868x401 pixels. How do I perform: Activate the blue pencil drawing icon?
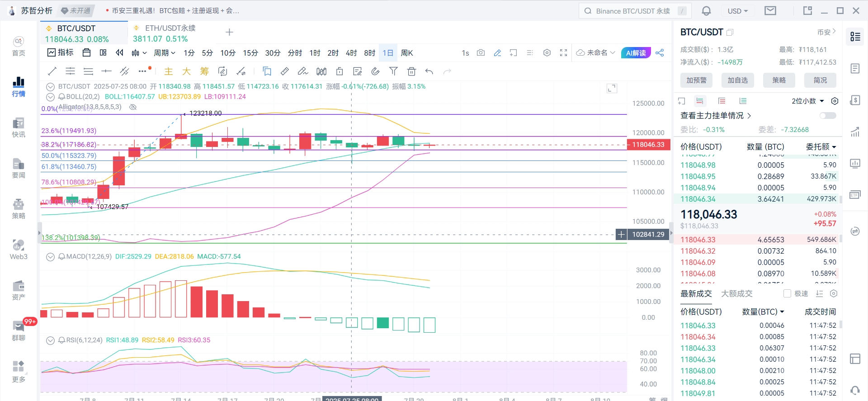tap(497, 53)
